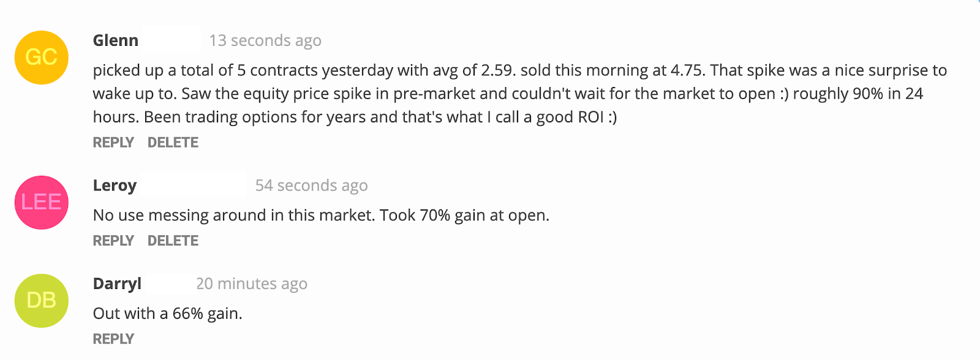Click the '13 seconds ago' timestamp

pos(265,40)
